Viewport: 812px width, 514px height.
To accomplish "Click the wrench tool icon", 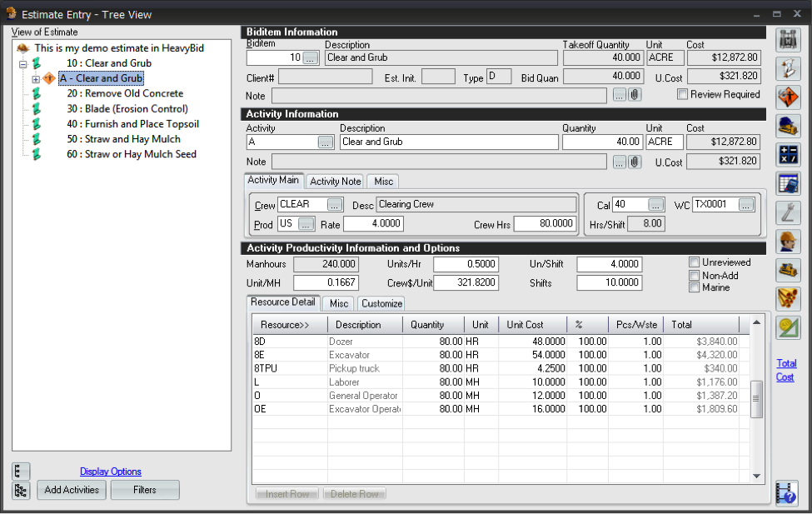I will coord(788,212).
